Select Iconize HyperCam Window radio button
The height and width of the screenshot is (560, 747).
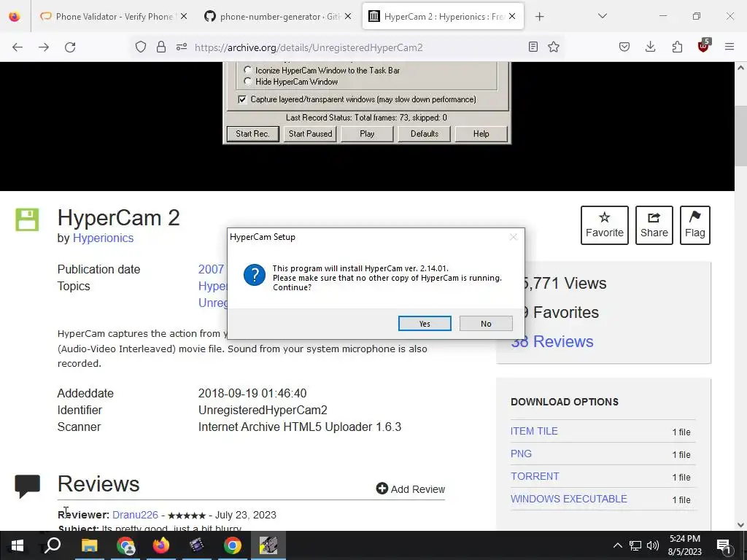pyautogui.click(x=248, y=70)
